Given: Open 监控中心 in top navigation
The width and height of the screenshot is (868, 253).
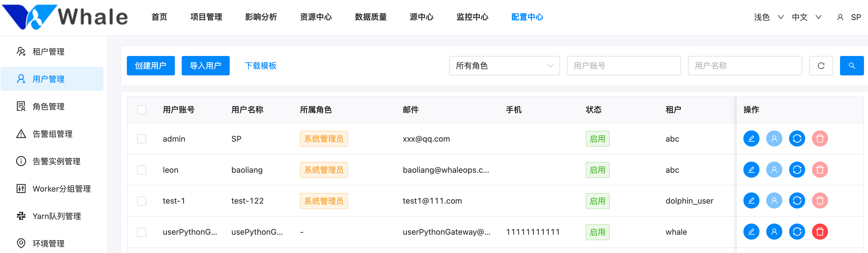Looking at the screenshot, I should 472,17.
